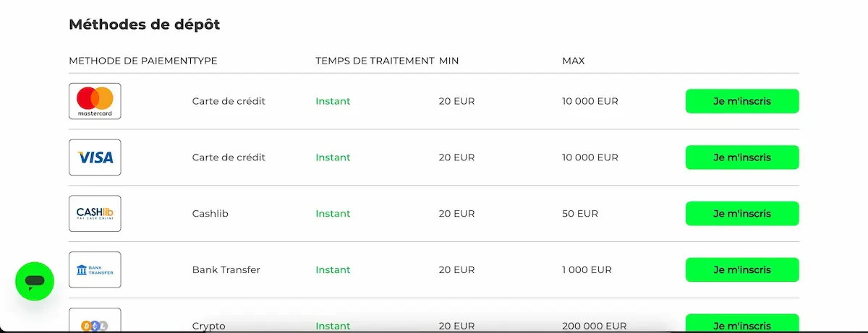
Task: Click the Bank Transfer logo icon
Action: coord(95,270)
